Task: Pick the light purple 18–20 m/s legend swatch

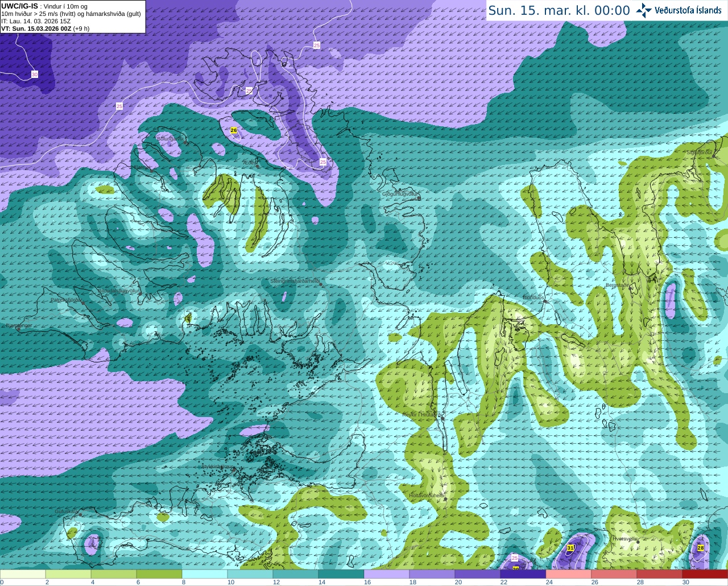Action: 432,574
